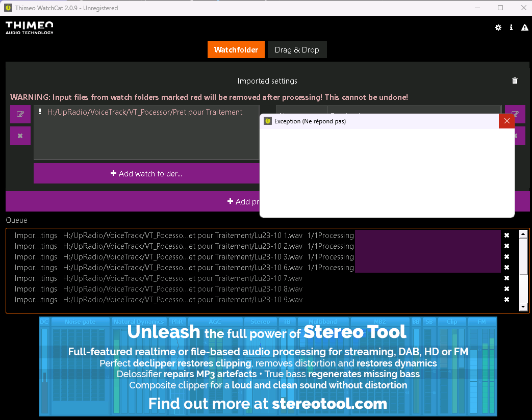The image size is (532, 420).
Task: Remove Lu23-10 9.wav from queue
Action: [506, 300]
